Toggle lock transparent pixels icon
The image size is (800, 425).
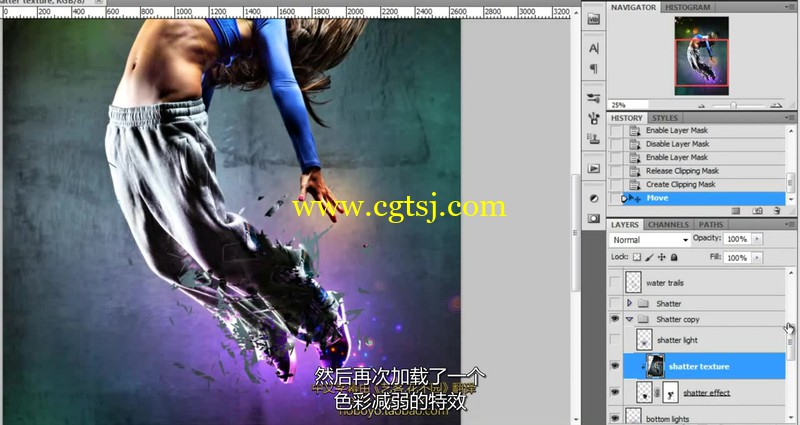637,257
